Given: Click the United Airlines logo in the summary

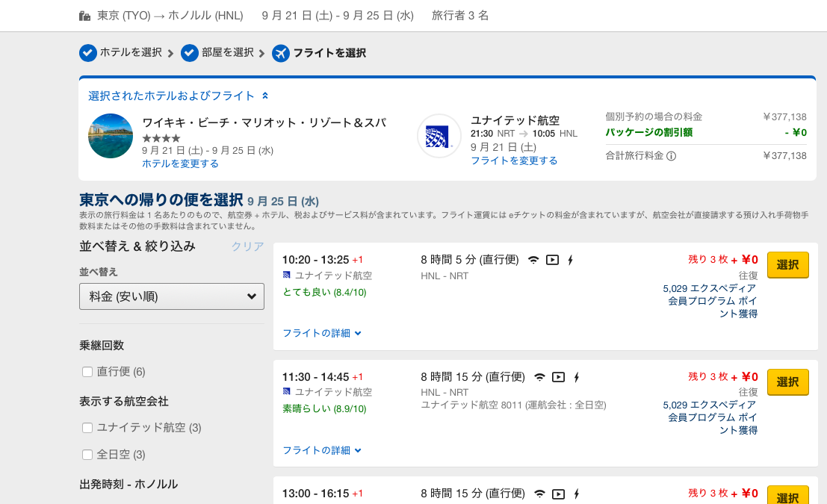Looking at the screenshot, I should (439, 137).
